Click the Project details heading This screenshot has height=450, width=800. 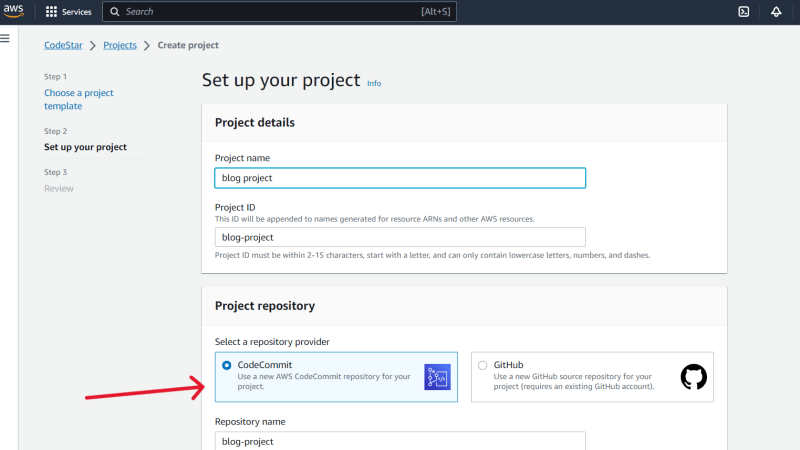tap(255, 122)
